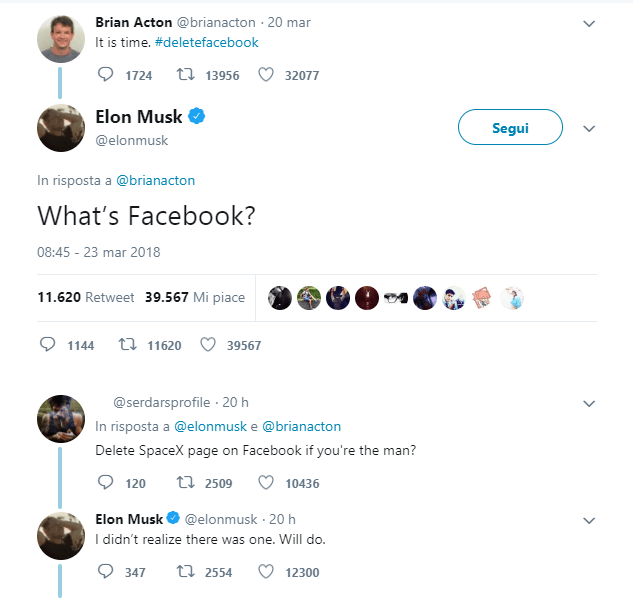Viewport: 633px width, 598px height.
Task: Open the chevron menu on the serdarsprofile reply
Action: tap(589, 403)
